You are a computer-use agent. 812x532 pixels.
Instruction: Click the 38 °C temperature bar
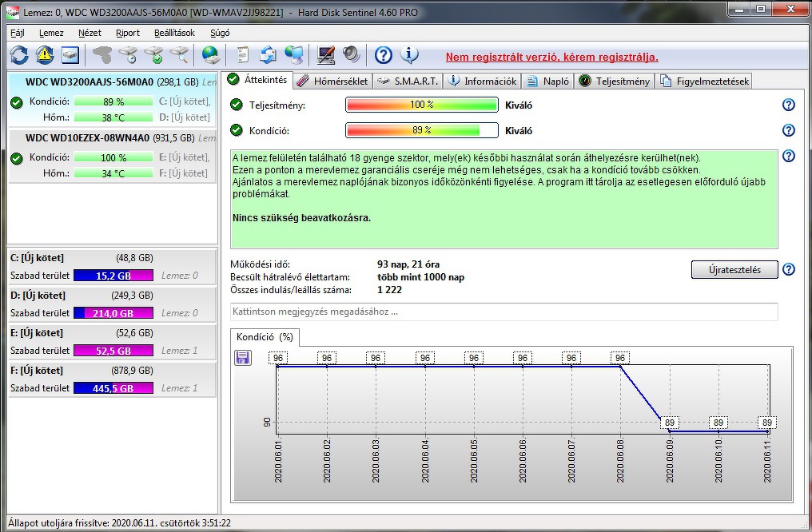113,117
